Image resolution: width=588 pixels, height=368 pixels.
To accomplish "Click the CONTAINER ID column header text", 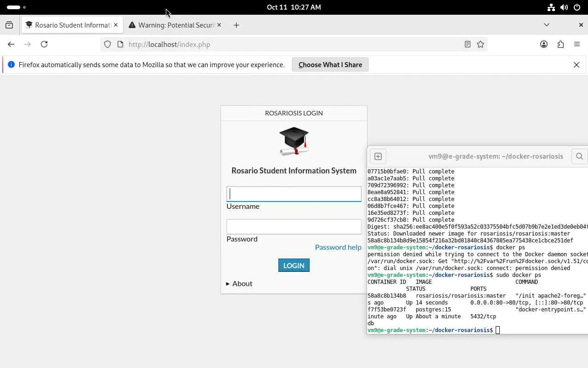I will click(387, 282).
